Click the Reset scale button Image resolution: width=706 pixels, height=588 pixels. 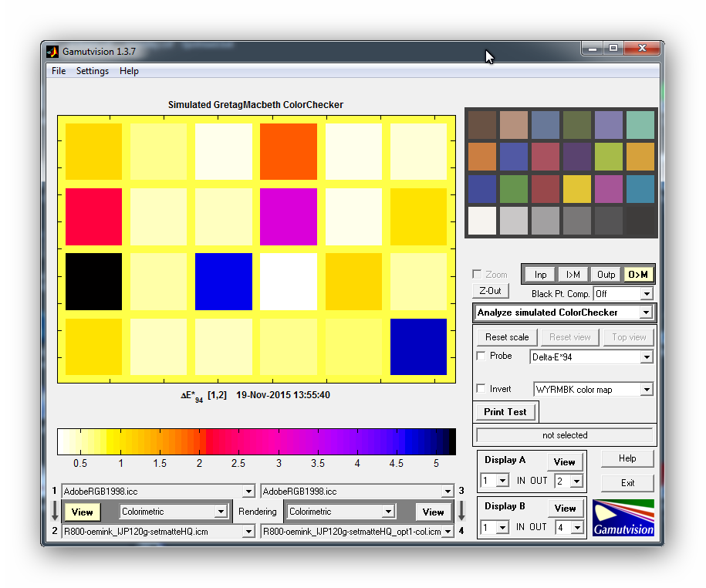pos(506,337)
